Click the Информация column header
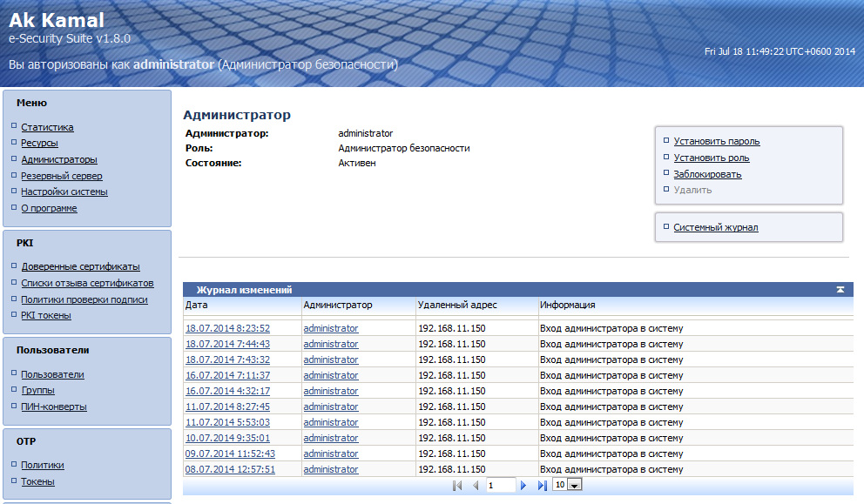 coord(568,306)
